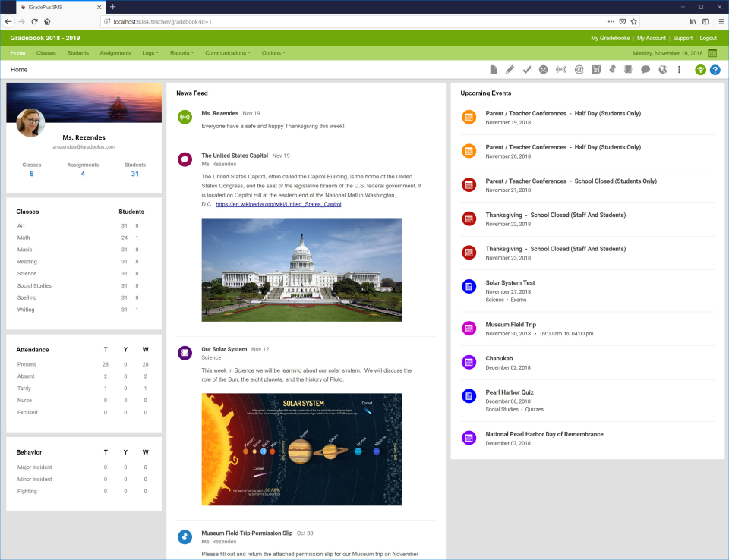This screenshot has width=729, height=560.
Task: Select the push pin icon in the toolbar
Action: (x=612, y=69)
